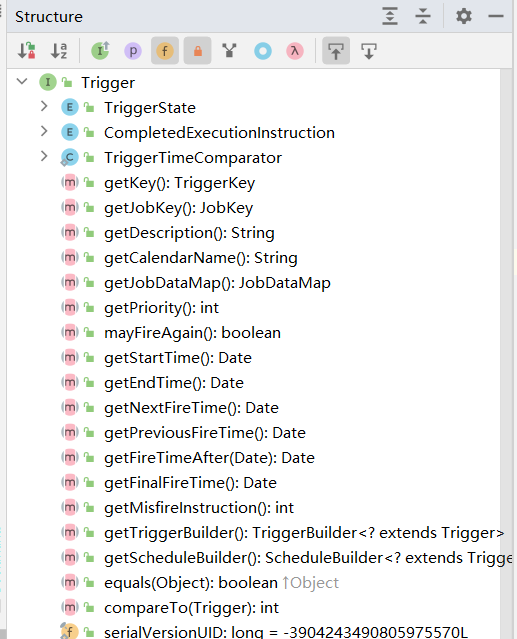Screen dimensions: 517x639
Task: Toggle Show Non-Public lock icon
Action: pyautogui.click(x=198, y=51)
